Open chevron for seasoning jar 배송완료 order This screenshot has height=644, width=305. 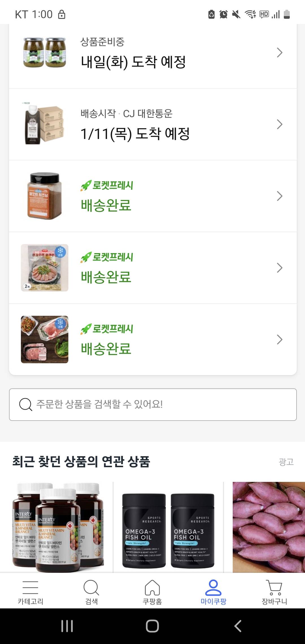point(280,196)
